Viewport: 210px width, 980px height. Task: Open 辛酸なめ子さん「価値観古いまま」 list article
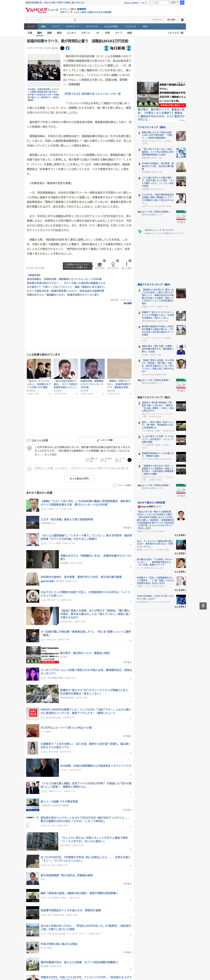[96, 557]
